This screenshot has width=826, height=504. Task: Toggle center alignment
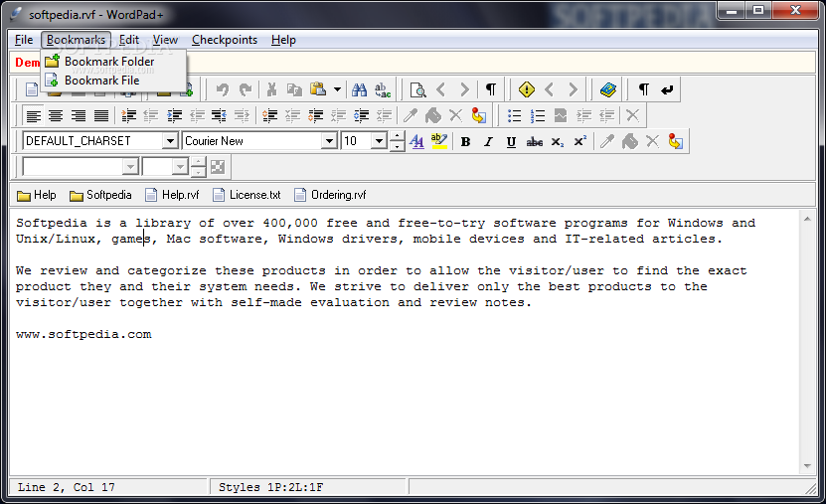56,116
